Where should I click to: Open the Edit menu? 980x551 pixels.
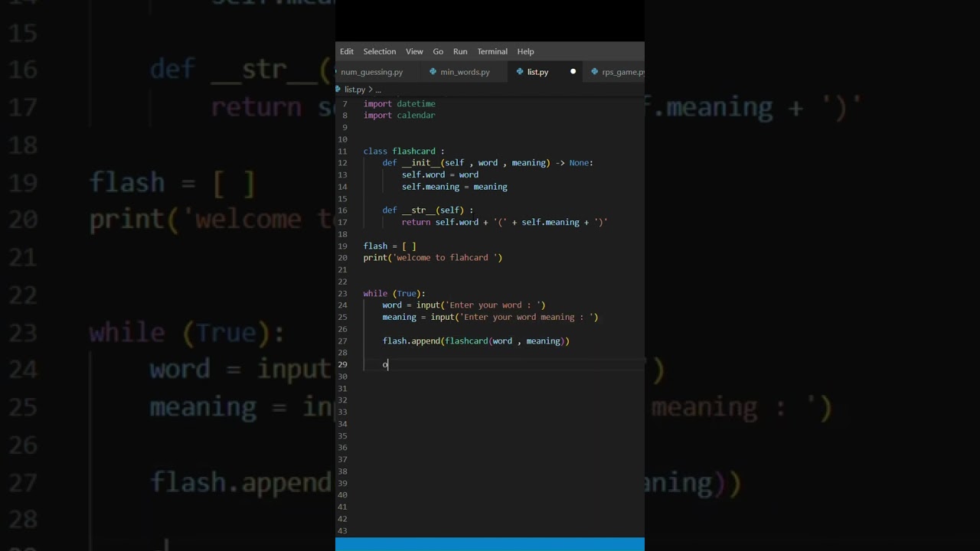coord(347,51)
